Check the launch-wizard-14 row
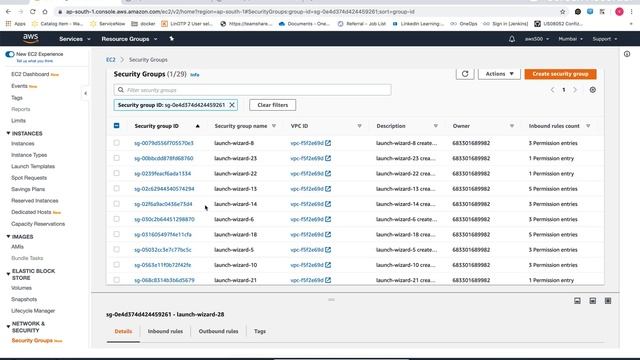The width and height of the screenshot is (640, 360). [x=117, y=204]
